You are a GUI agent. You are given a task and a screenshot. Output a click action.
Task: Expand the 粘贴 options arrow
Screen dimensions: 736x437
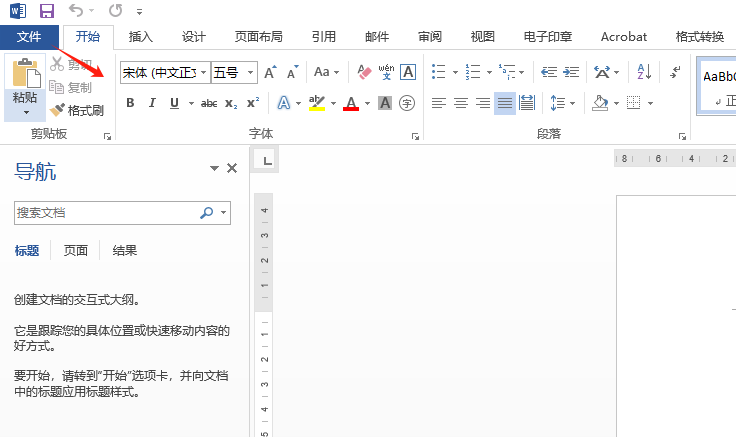tap(26, 112)
